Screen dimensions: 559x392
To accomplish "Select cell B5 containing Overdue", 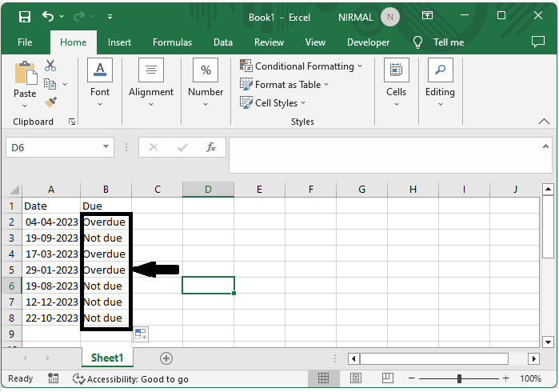I will click(x=105, y=270).
